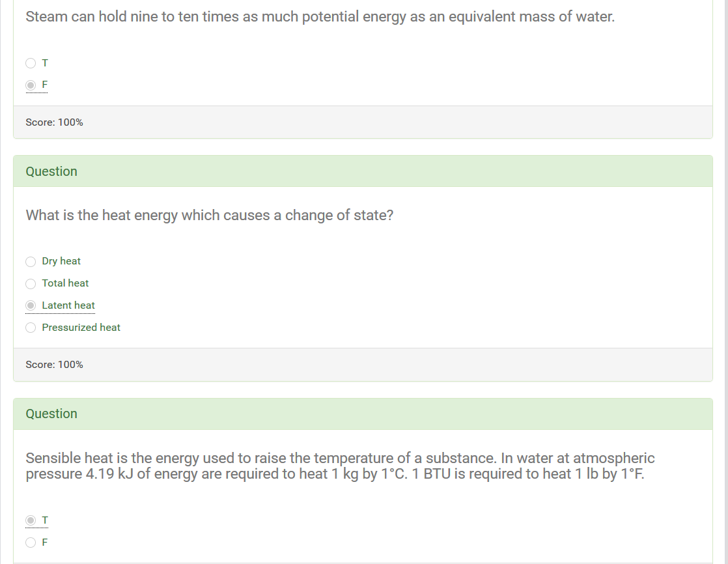Select the F option on the steam potential energy question

coord(31,85)
